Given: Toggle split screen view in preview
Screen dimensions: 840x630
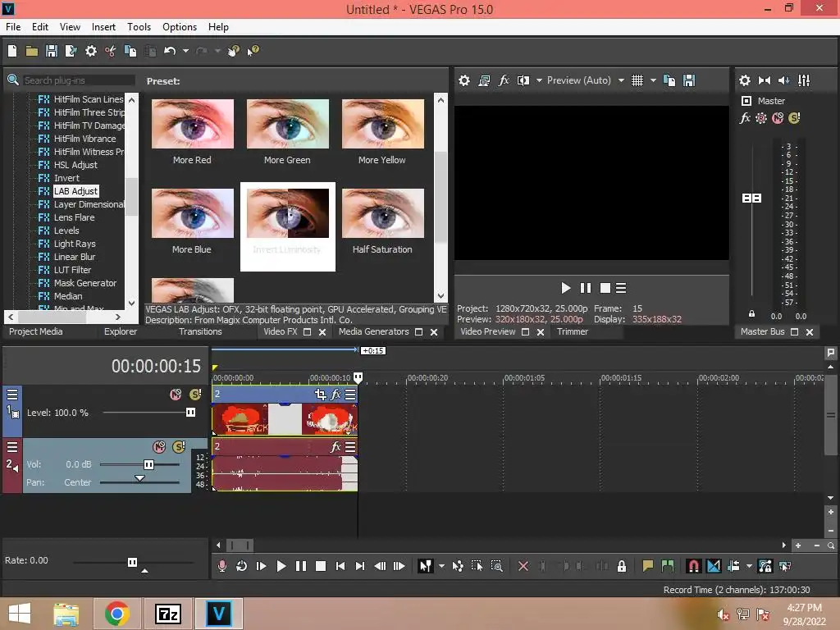Looking at the screenshot, I should click(x=523, y=80).
